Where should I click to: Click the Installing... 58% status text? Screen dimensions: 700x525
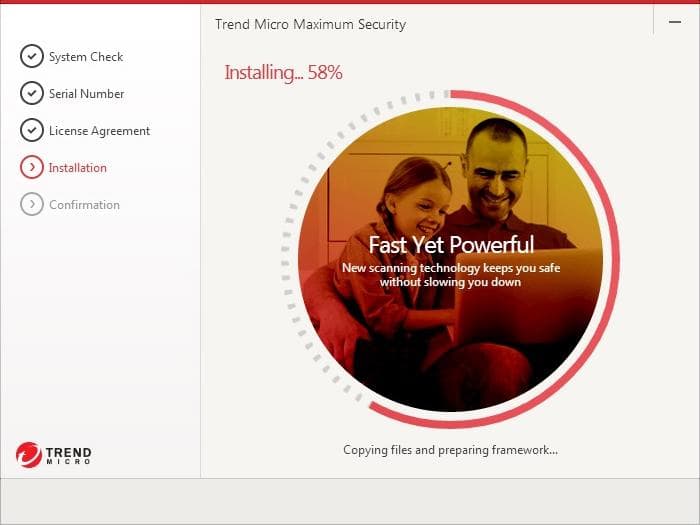(283, 72)
